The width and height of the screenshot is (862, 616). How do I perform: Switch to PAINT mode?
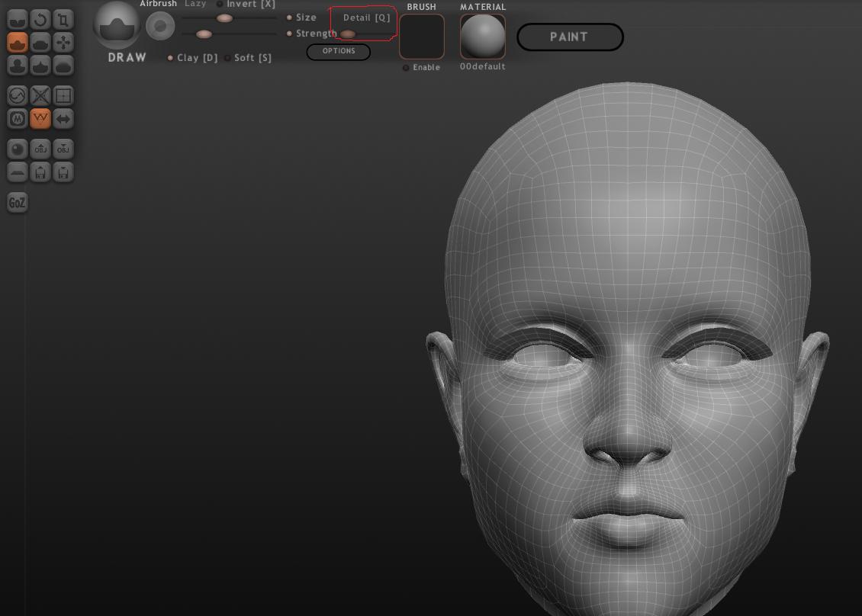coord(570,37)
